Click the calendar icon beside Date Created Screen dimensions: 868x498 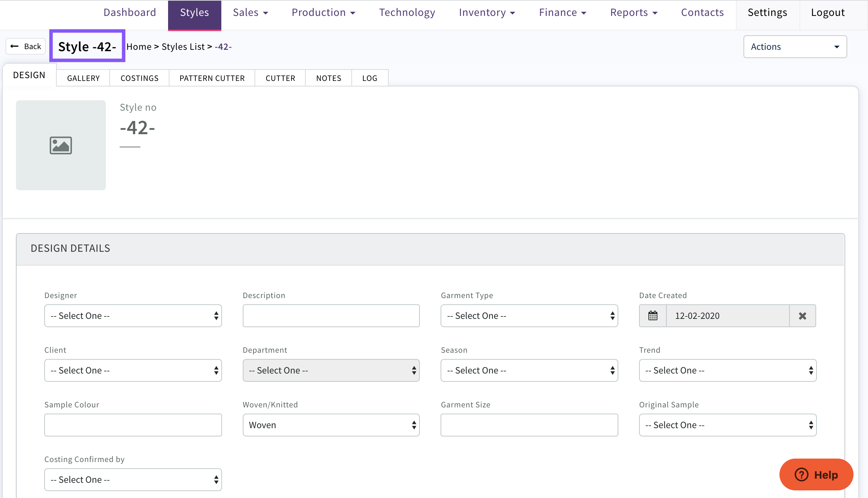pos(653,316)
